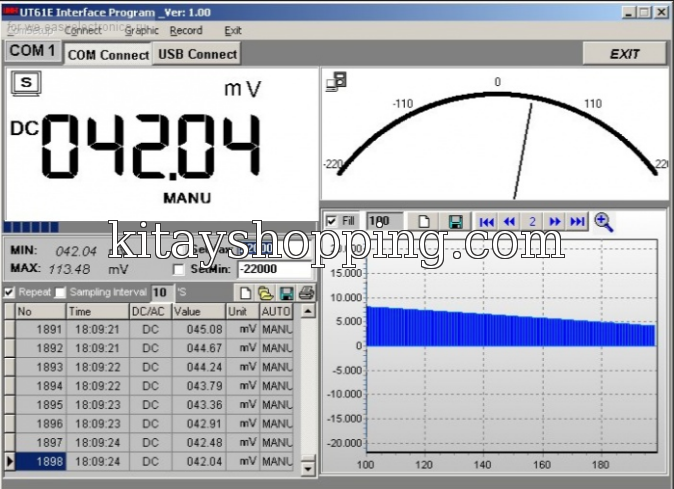Click the AUTO column header
674x489 pixels.
276,312
